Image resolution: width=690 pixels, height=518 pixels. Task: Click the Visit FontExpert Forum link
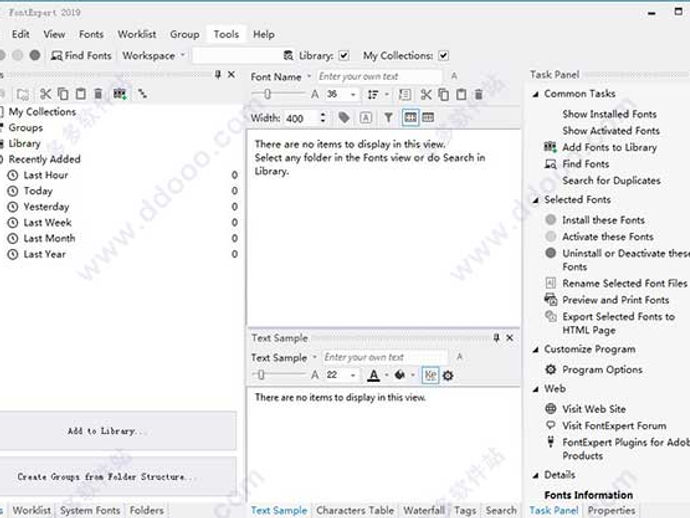(614, 426)
